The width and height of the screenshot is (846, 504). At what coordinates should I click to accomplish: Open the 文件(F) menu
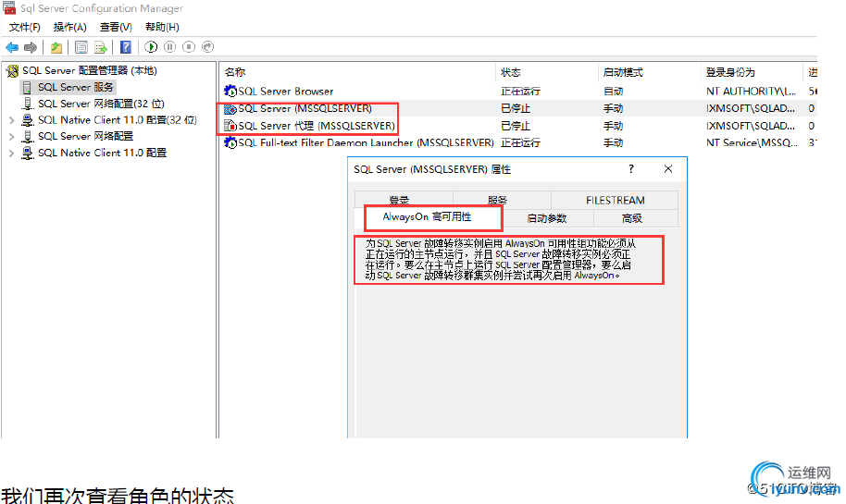[x=25, y=27]
